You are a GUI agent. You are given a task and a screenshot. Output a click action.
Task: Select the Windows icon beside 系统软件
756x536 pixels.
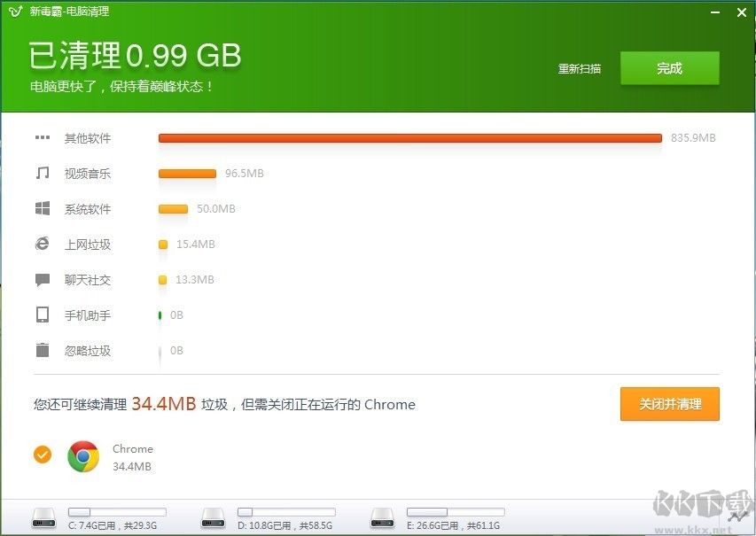43,208
